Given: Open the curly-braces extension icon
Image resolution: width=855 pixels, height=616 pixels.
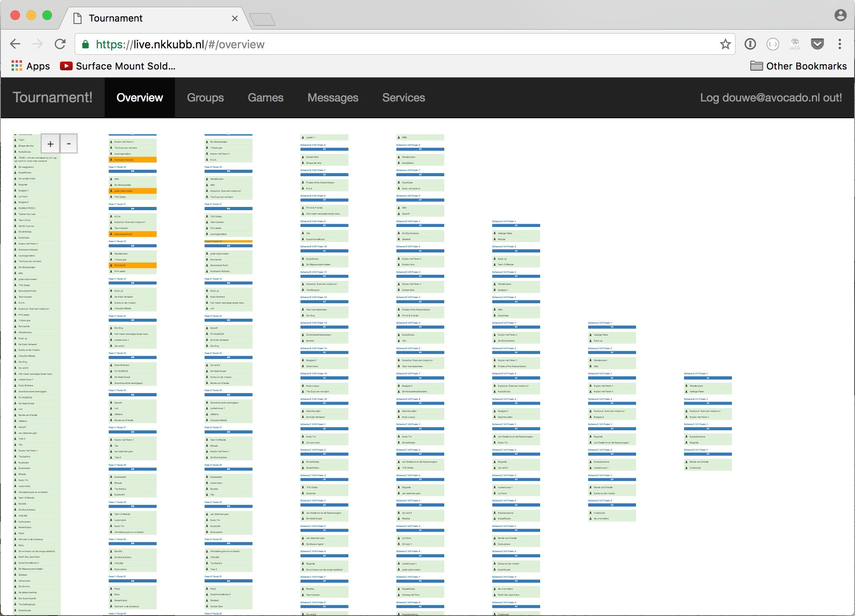Looking at the screenshot, I should [773, 44].
